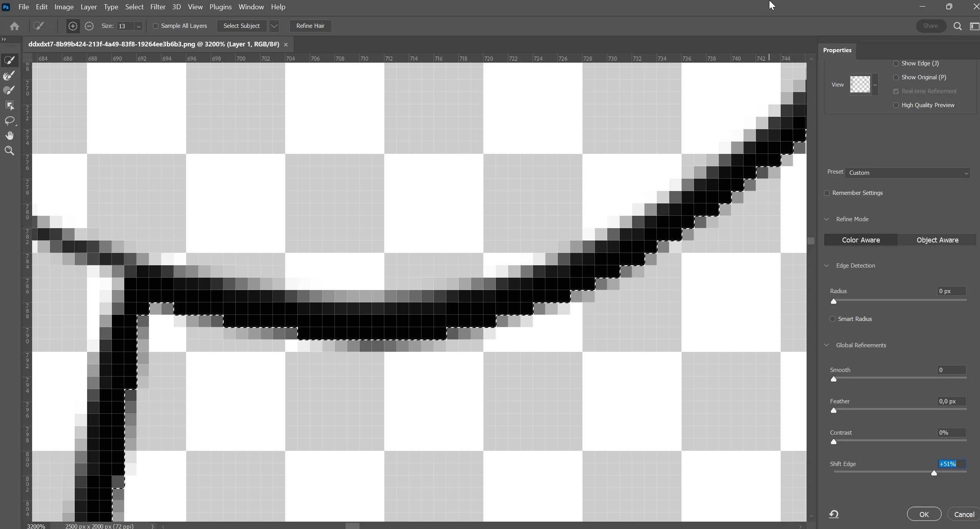Open the search magnifier icon

pyautogui.click(x=958, y=26)
